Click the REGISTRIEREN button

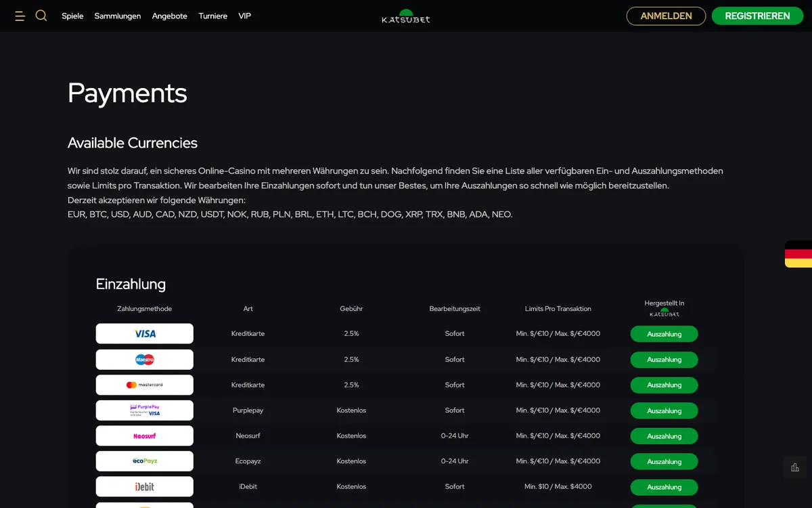point(757,16)
